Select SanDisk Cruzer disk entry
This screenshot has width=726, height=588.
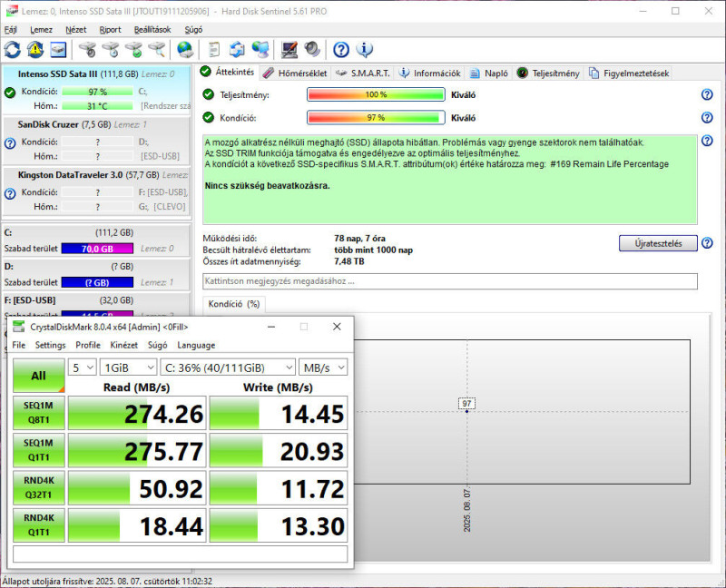coord(96,141)
